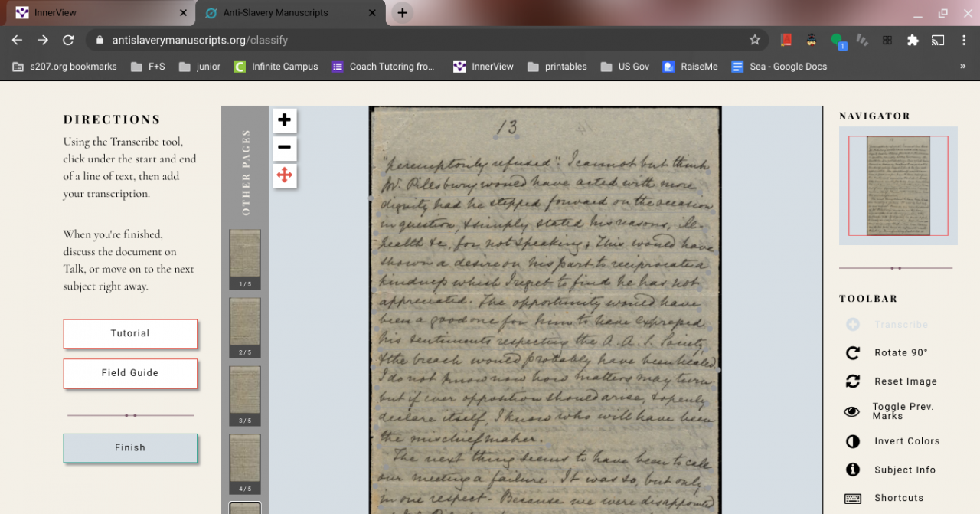Click the Directions heading

point(112,119)
